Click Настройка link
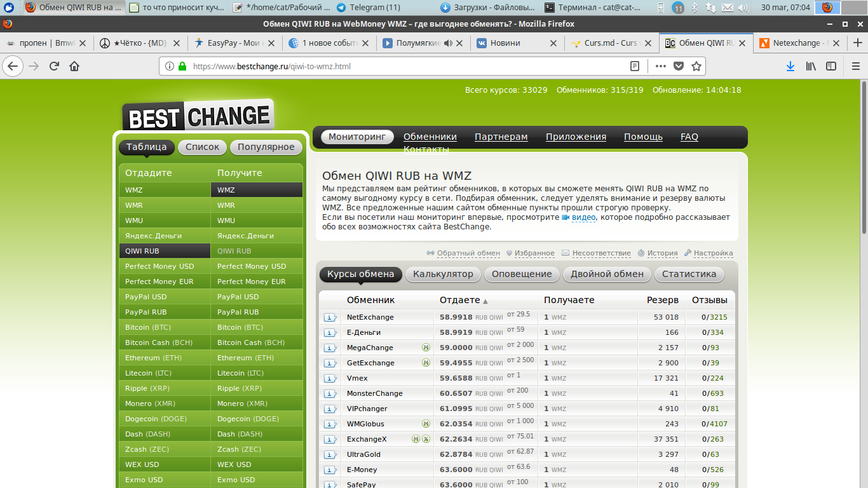The width and height of the screenshot is (868, 488). pyautogui.click(x=713, y=253)
